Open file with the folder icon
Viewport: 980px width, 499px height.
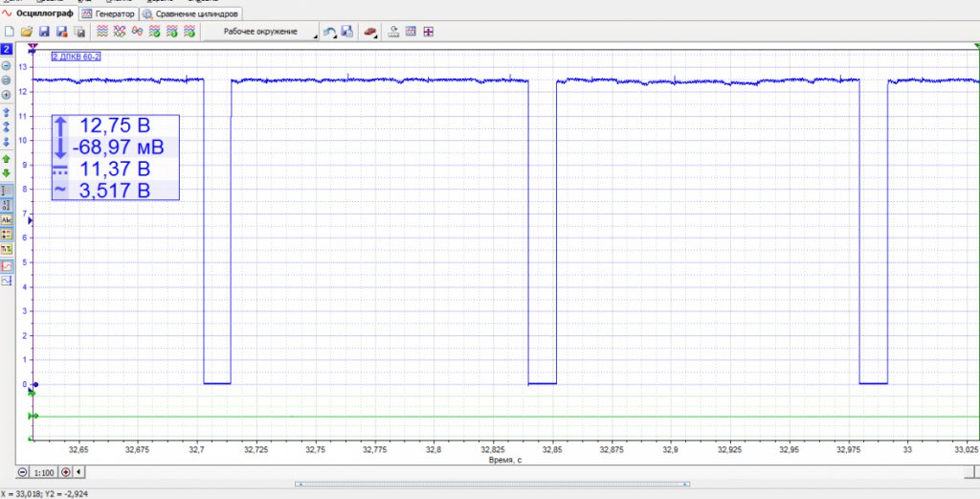pyautogui.click(x=26, y=32)
